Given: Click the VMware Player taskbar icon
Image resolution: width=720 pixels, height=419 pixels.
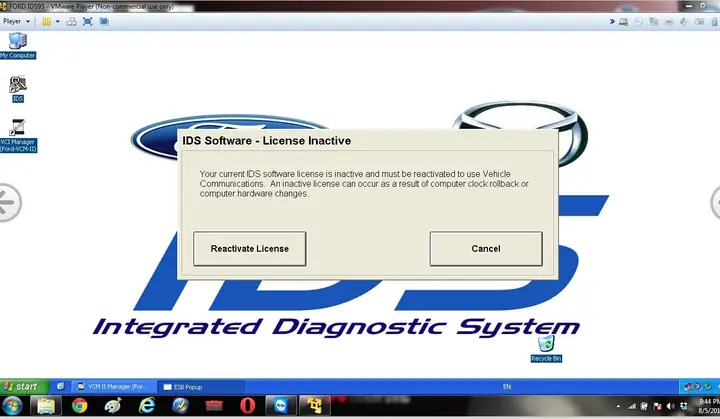Looking at the screenshot, I should [315, 406].
